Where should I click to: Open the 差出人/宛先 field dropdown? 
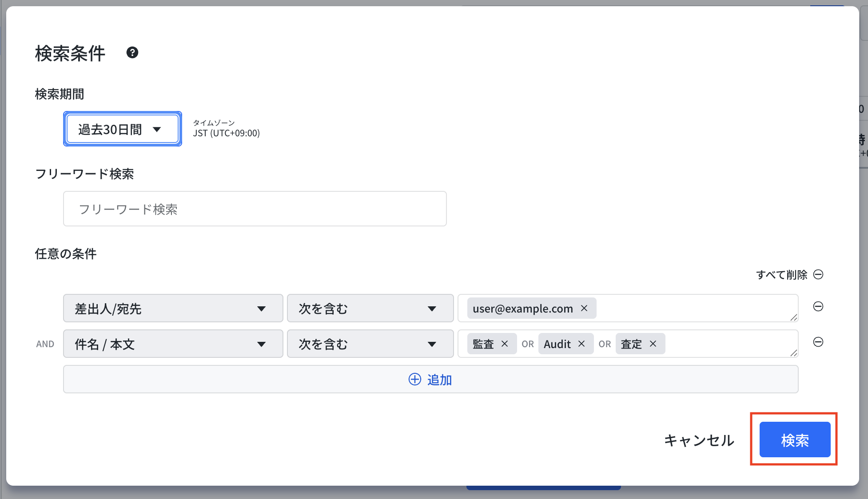pyautogui.click(x=173, y=308)
